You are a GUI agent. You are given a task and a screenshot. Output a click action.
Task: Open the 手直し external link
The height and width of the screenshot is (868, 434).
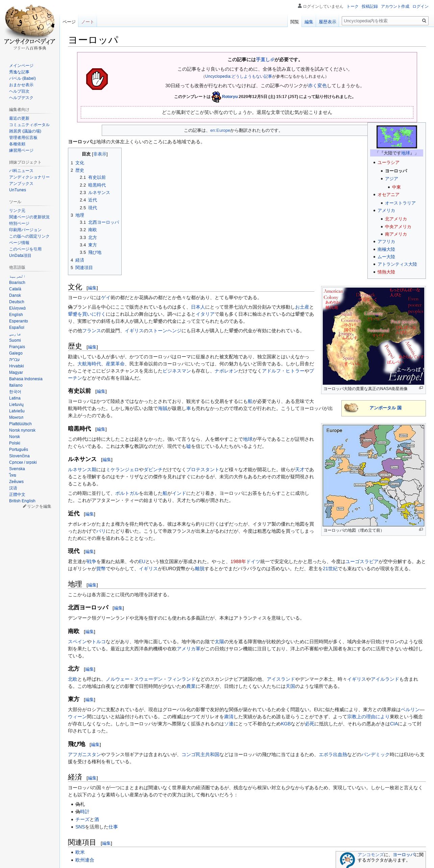point(265,59)
